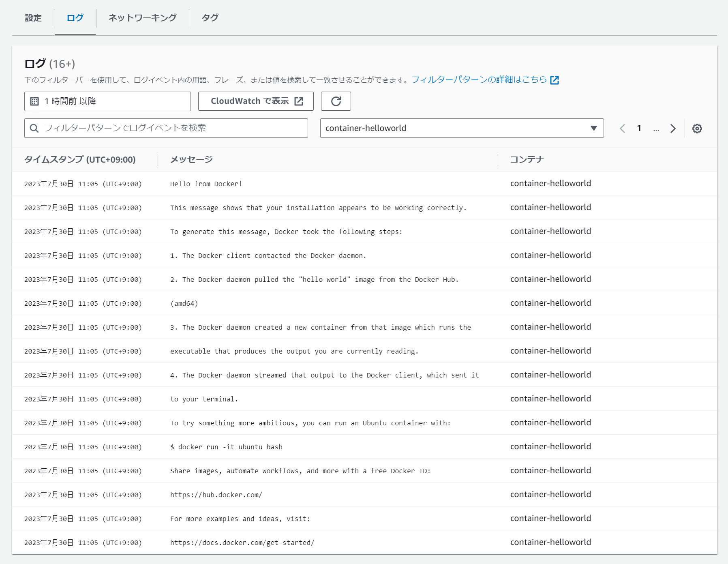
Task: Click the 'executable that produces the output' line
Action: pos(294,351)
